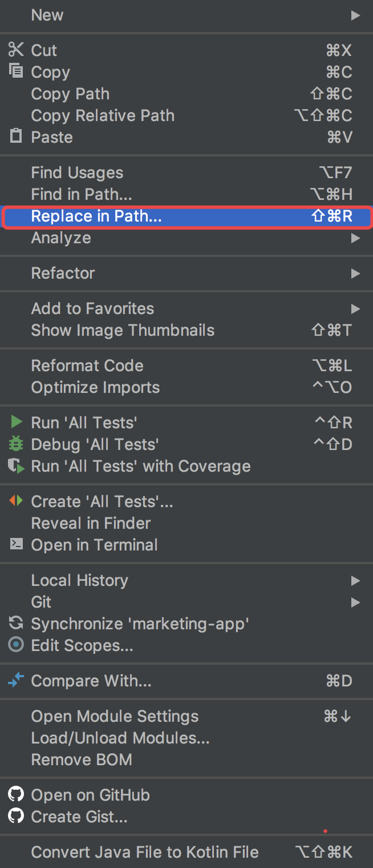Click the scissors Cut icon
Viewport: 373px width, 868px height.
click(x=16, y=50)
